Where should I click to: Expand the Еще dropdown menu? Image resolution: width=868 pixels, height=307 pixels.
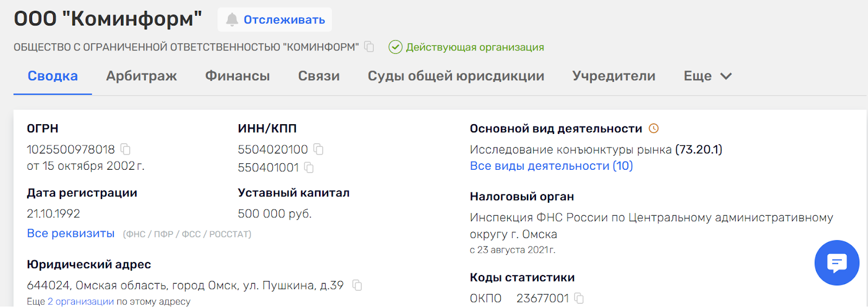tap(707, 76)
